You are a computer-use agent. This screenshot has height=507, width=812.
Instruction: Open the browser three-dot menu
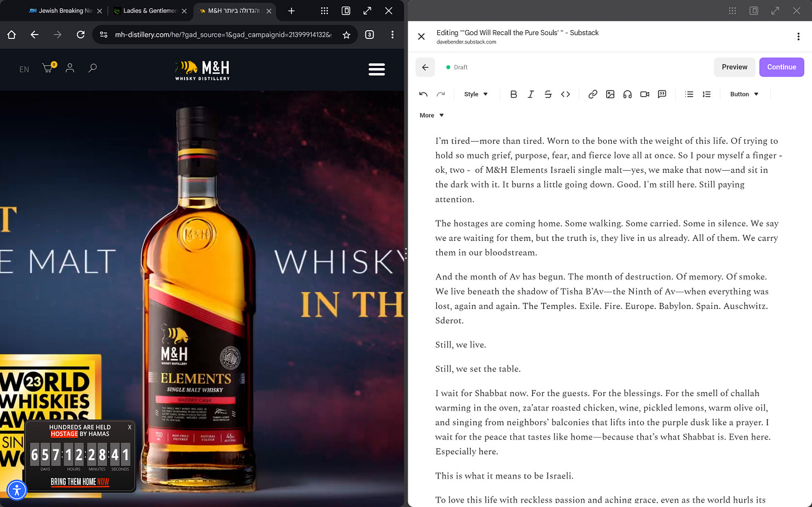pyautogui.click(x=393, y=35)
